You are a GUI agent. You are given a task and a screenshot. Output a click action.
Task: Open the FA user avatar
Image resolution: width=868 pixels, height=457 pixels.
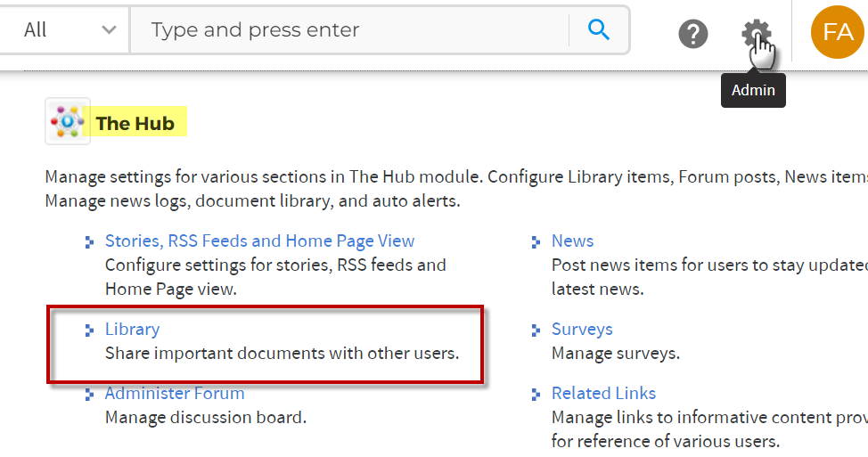[x=838, y=32]
